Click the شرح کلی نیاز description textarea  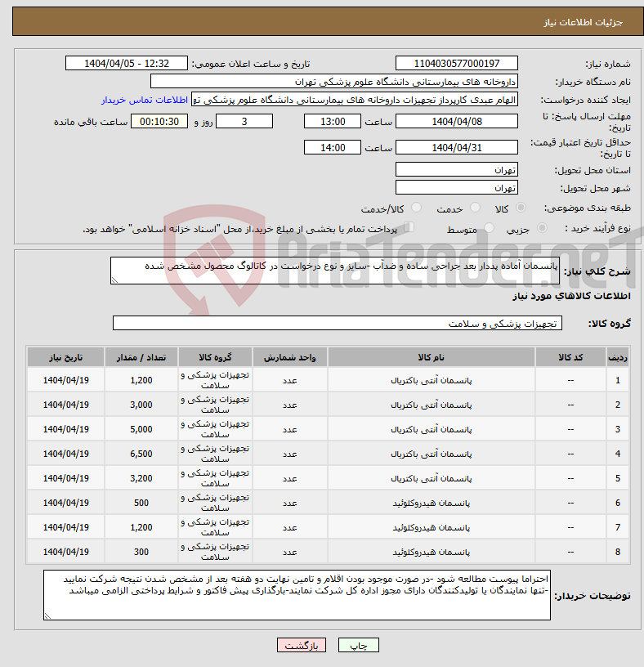(335, 271)
